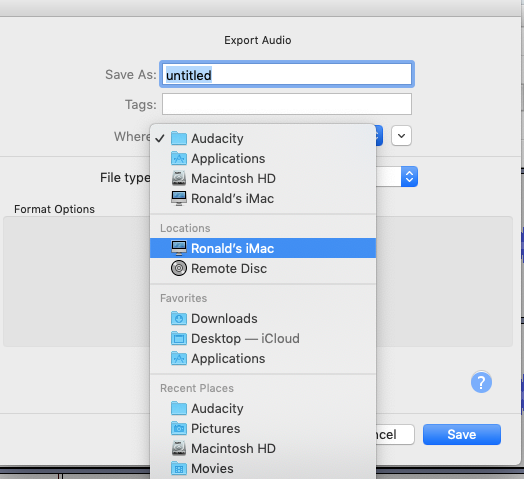The height and width of the screenshot is (479, 524).
Task: Select Macintosh HD above Ronald's iMac path entry
Action: pos(263,178)
